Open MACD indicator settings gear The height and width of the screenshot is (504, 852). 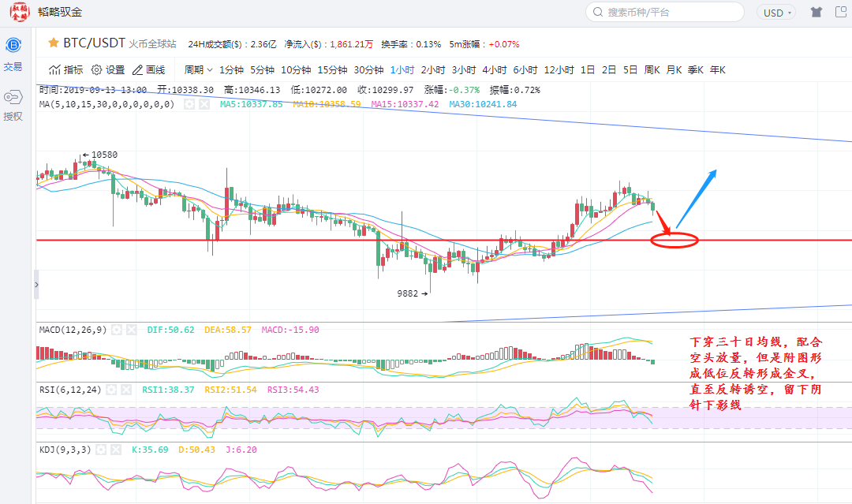click(116, 330)
